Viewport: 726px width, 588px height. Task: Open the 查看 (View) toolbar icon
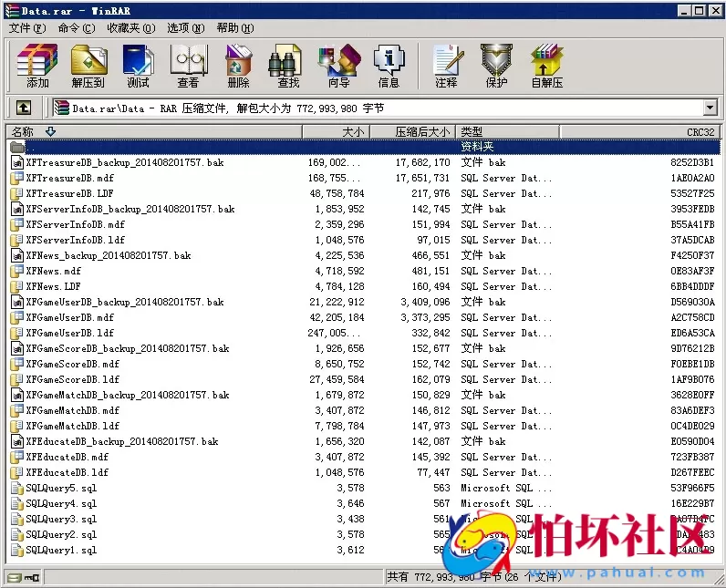point(188,67)
